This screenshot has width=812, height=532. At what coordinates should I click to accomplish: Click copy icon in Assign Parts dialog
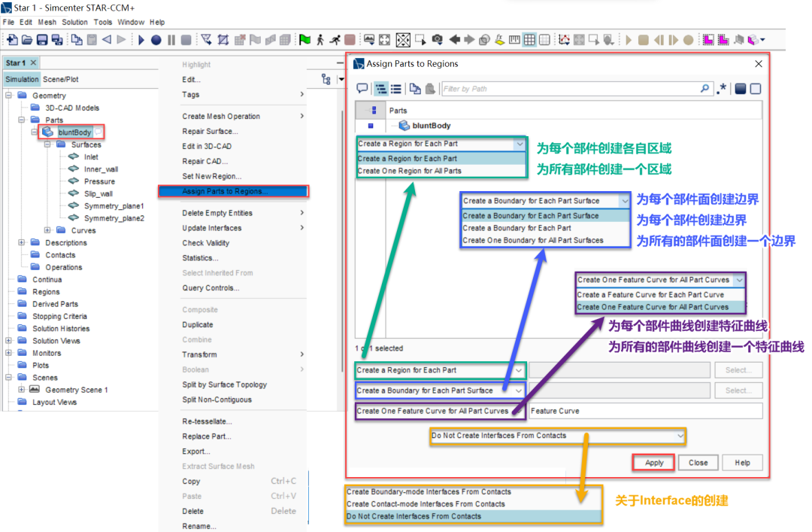[x=415, y=89]
